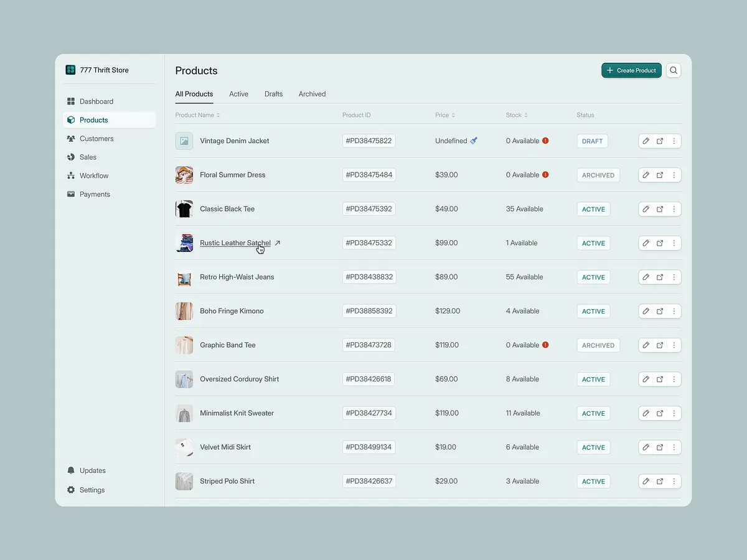Open the Workflow section
747x560 pixels.
tap(93, 175)
